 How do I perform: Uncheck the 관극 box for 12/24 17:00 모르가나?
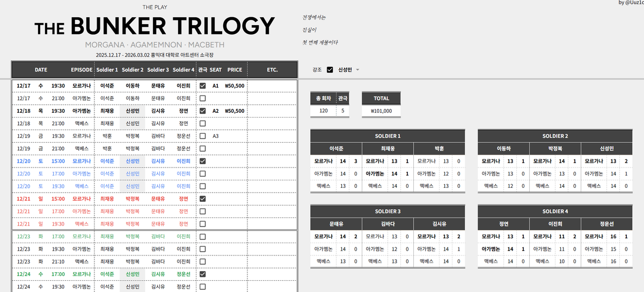click(x=203, y=274)
